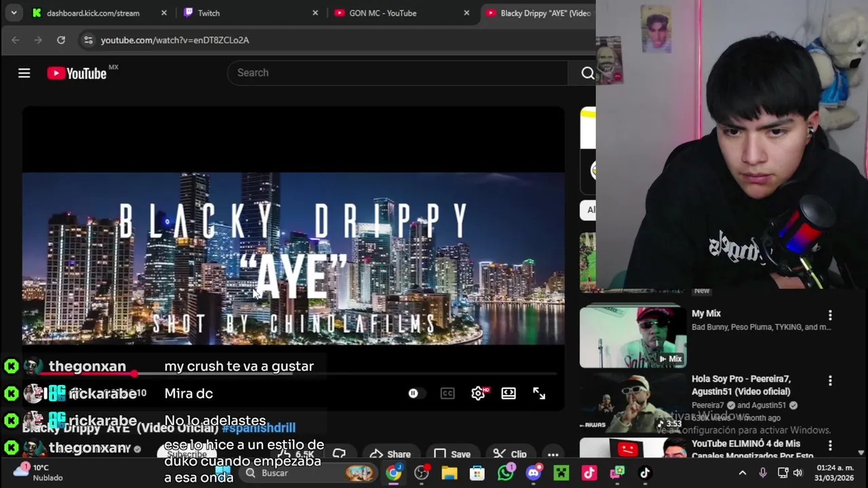Open the volume tray icon

[x=797, y=473]
